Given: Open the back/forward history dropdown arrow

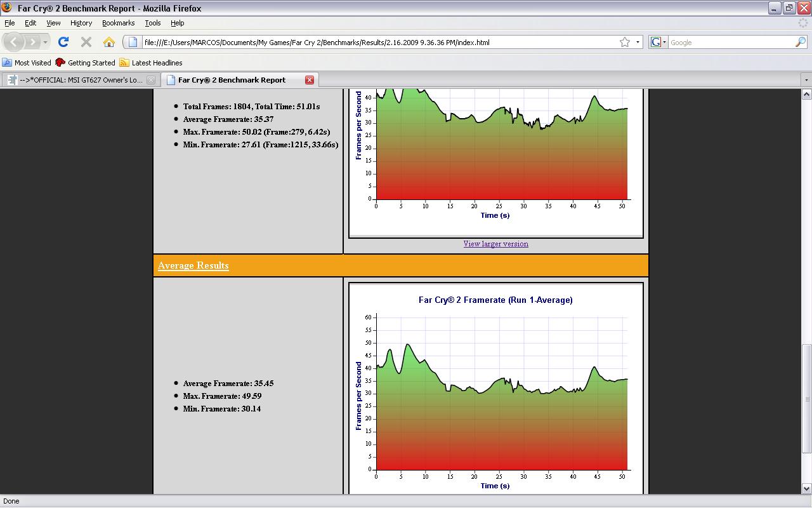Looking at the screenshot, I should (x=45, y=43).
